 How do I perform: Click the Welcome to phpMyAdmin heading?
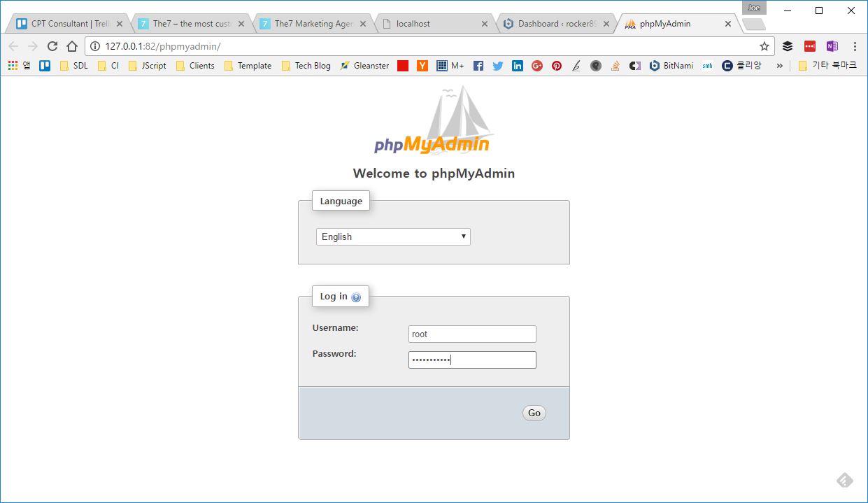(434, 173)
